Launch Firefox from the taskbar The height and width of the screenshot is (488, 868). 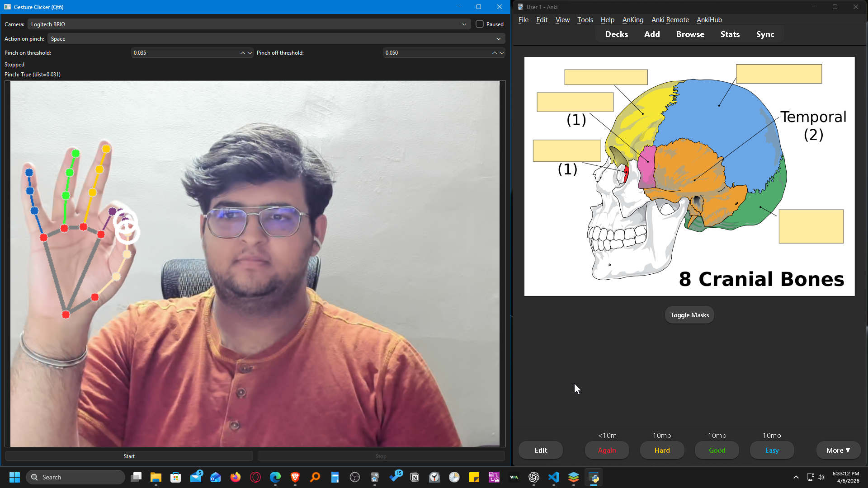click(236, 477)
